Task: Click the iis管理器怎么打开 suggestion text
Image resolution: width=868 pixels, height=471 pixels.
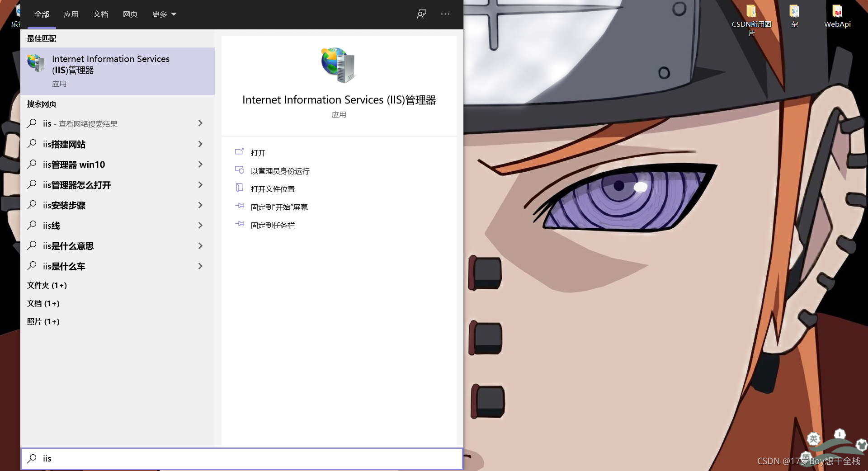Action: click(x=77, y=185)
